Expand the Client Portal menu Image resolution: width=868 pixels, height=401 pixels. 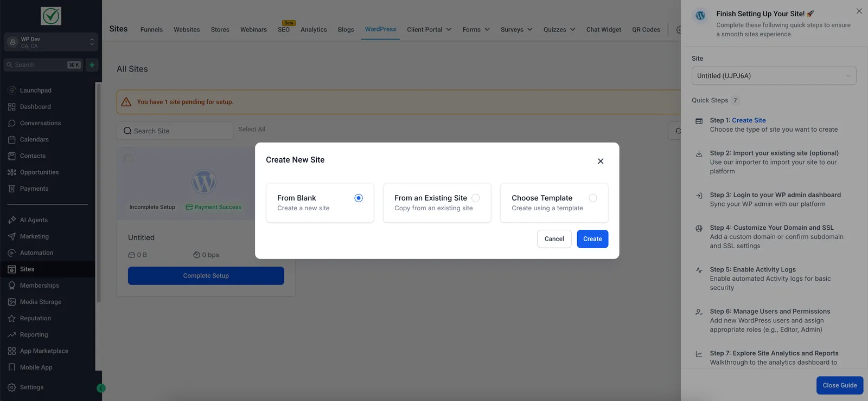pos(429,30)
